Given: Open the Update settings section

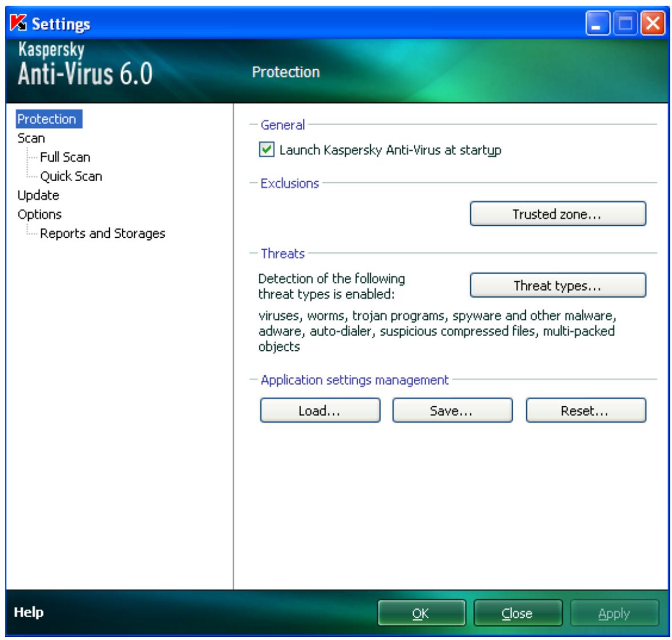Looking at the screenshot, I should coord(38,195).
